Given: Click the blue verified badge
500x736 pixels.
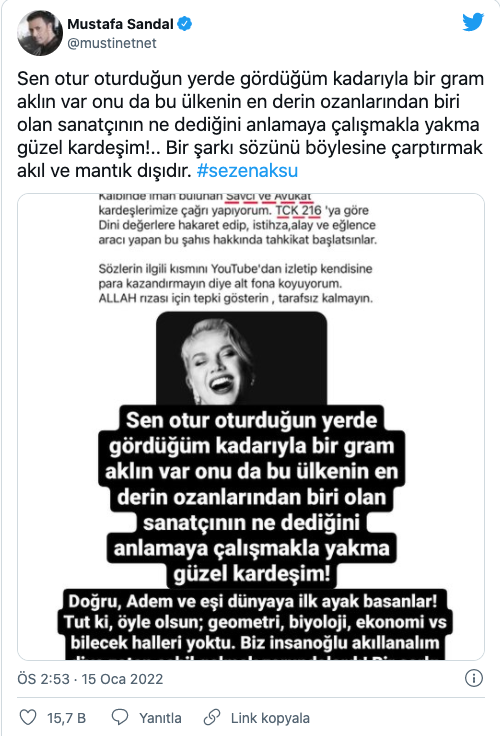Looking at the screenshot, I should [185, 23].
